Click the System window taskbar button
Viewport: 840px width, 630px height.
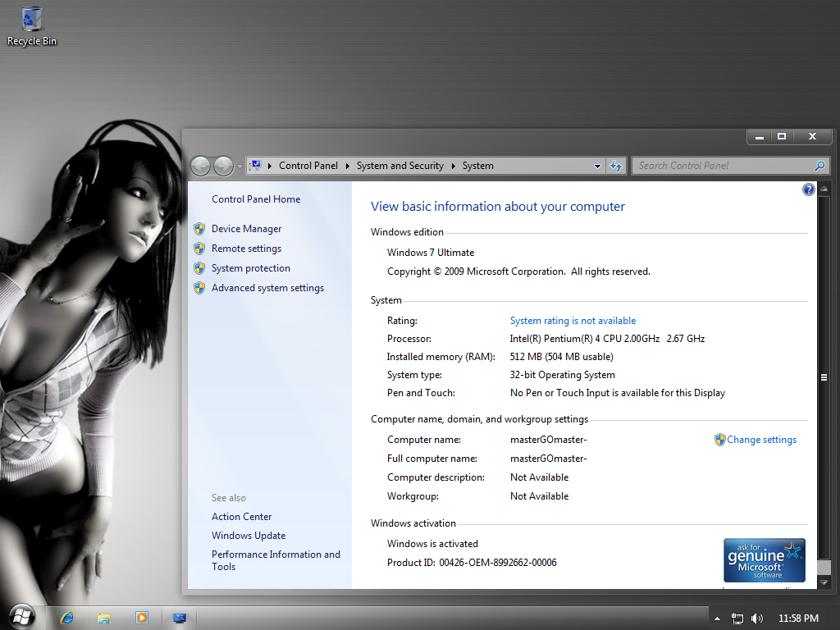point(180,619)
